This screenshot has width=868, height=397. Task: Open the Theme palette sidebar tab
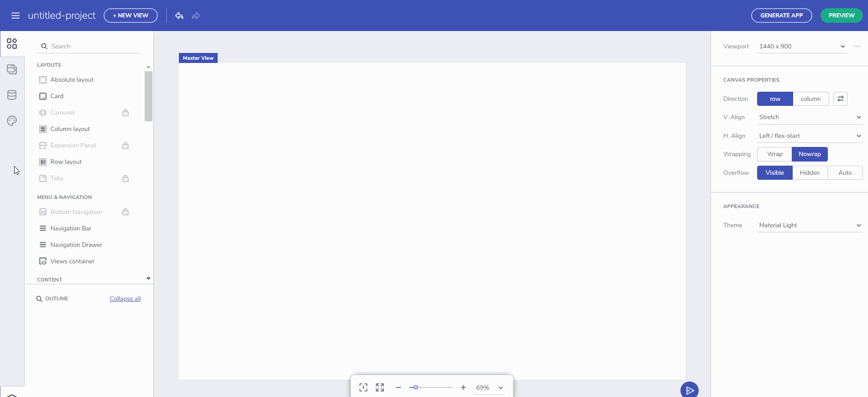[x=12, y=120]
